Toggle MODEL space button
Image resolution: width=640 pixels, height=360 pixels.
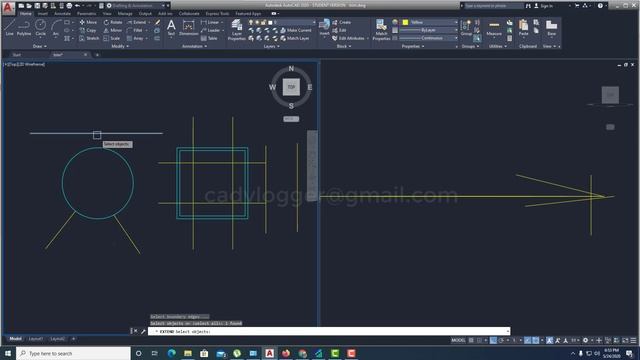click(458, 340)
